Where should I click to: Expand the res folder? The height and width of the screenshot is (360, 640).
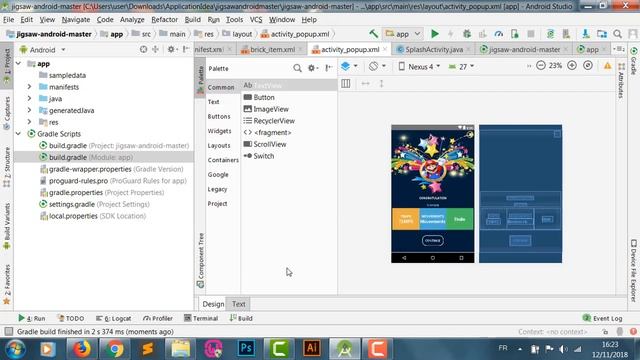(29, 122)
